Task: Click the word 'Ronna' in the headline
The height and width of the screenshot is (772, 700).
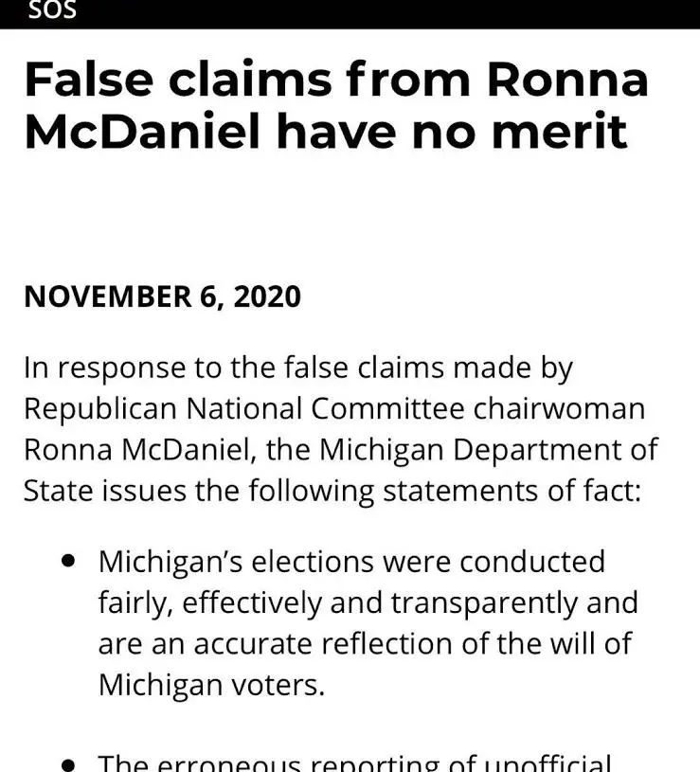Action: click(x=567, y=80)
